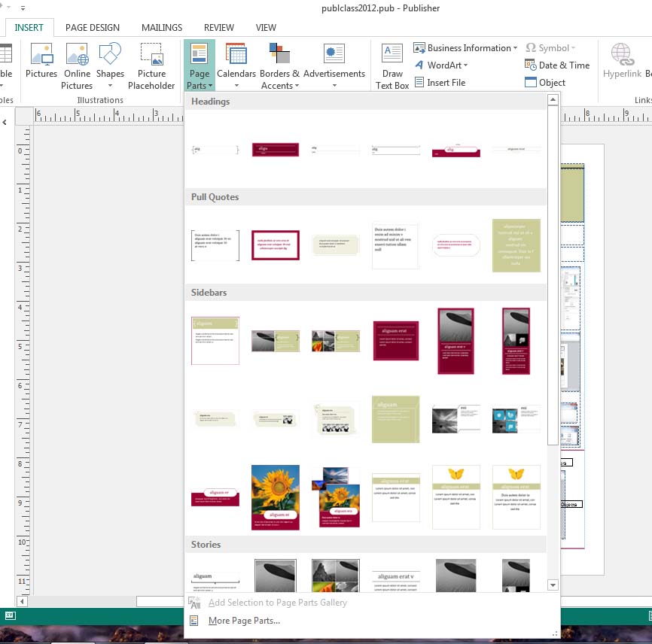The image size is (652, 644).
Task: Open the Symbol dropdown
Action: [552, 47]
